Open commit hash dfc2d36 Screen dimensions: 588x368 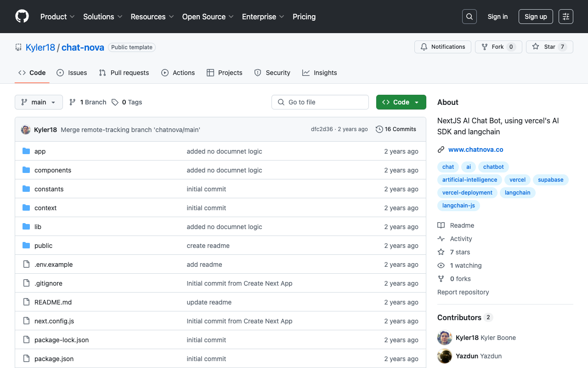pos(322,129)
